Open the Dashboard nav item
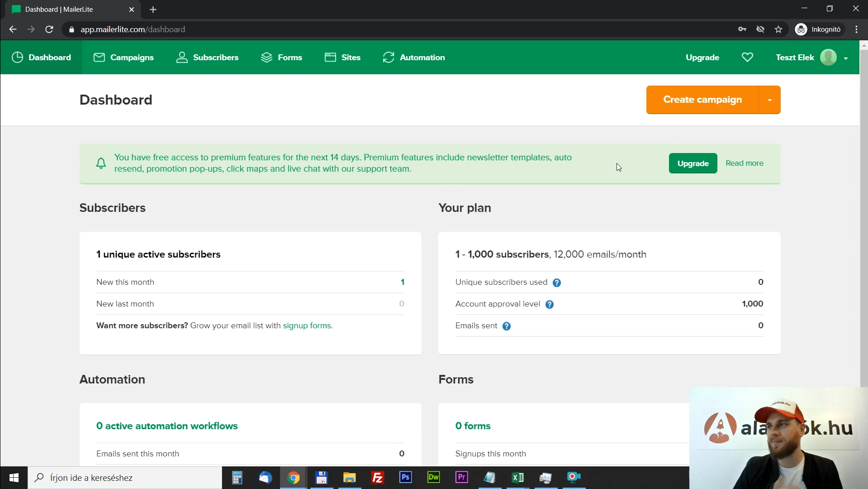The height and width of the screenshot is (489, 868). pyautogui.click(x=41, y=58)
